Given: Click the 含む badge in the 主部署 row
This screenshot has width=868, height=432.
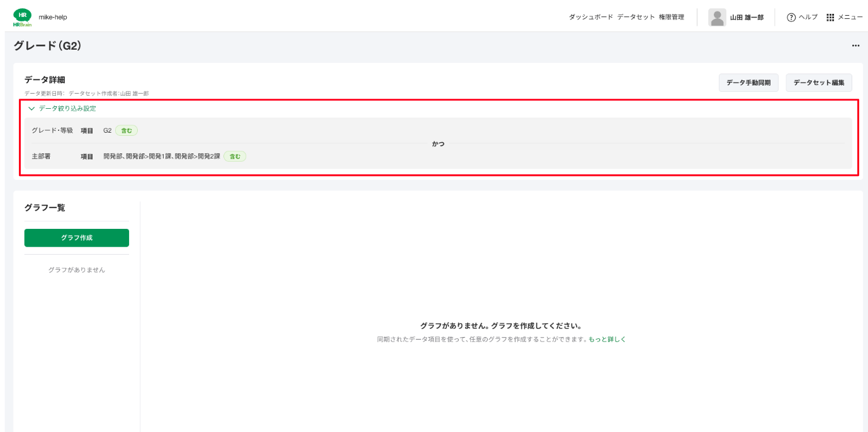Looking at the screenshot, I should [x=235, y=157].
